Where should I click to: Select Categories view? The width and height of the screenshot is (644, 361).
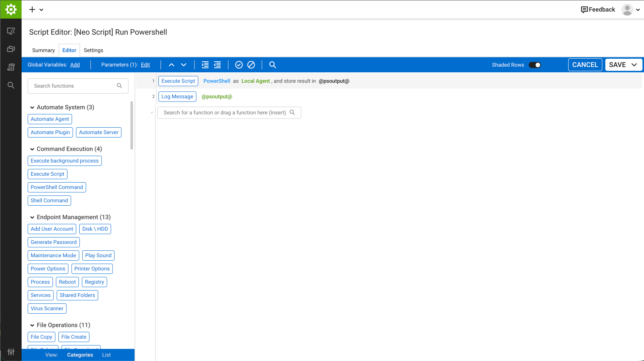pos(80,355)
